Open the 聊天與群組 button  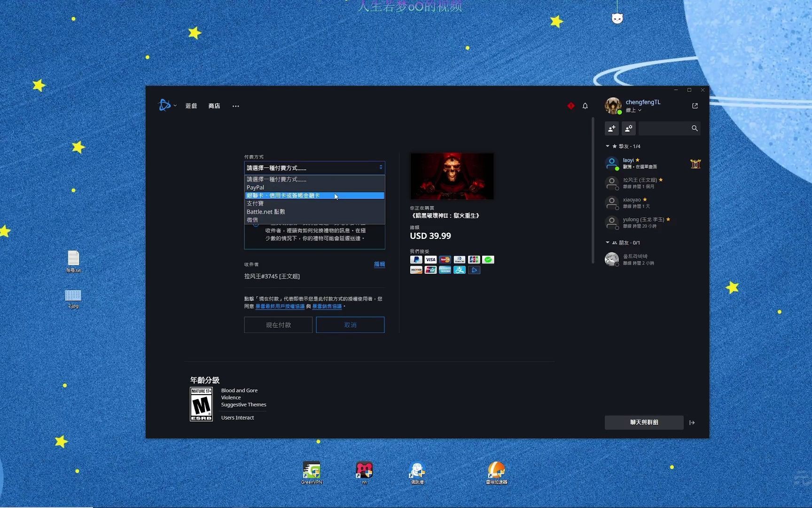point(644,422)
